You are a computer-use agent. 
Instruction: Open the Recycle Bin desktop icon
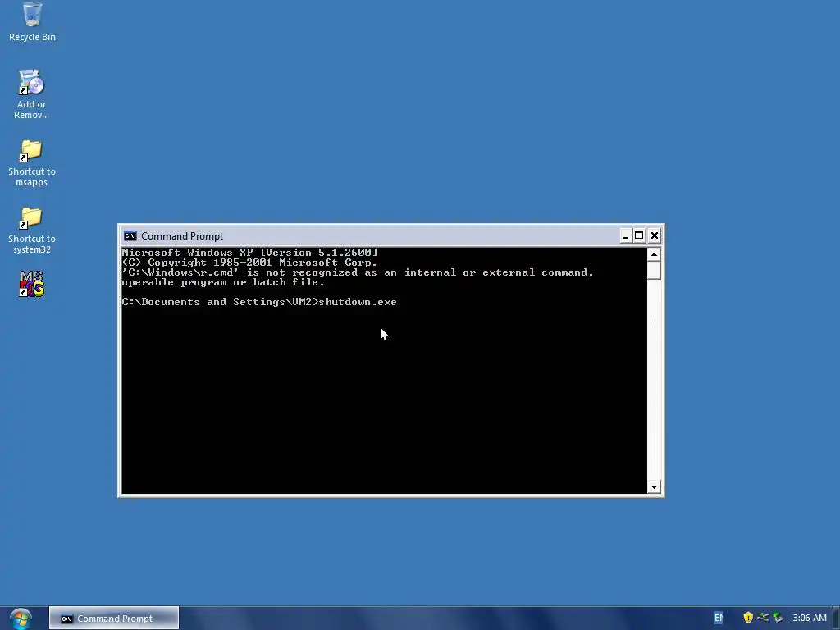32,21
